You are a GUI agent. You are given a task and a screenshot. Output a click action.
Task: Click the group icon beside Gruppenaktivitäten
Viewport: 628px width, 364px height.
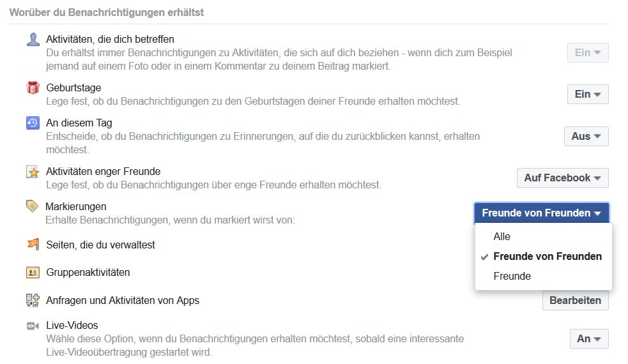[33, 273]
